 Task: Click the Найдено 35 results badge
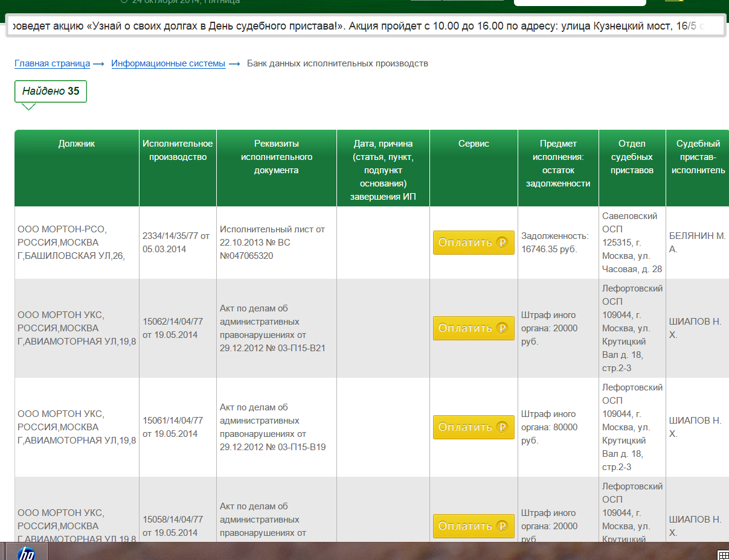click(x=51, y=91)
